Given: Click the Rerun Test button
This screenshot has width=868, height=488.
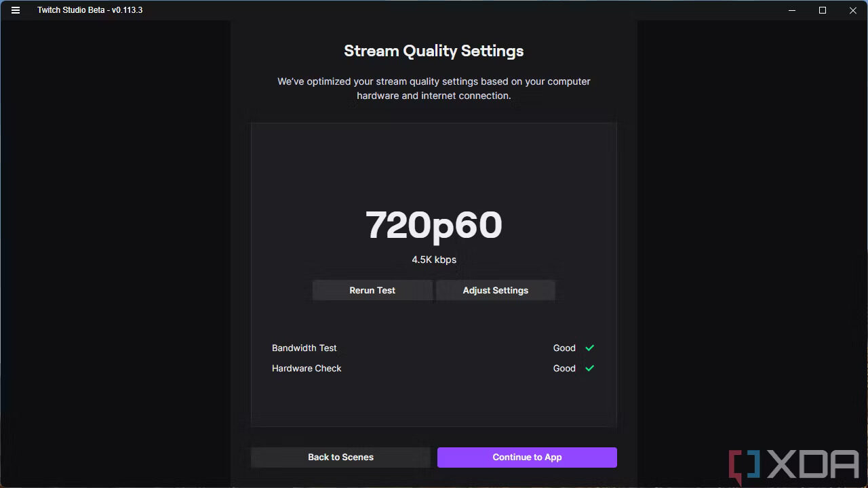Looking at the screenshot, I should click(x=372, y=290).
